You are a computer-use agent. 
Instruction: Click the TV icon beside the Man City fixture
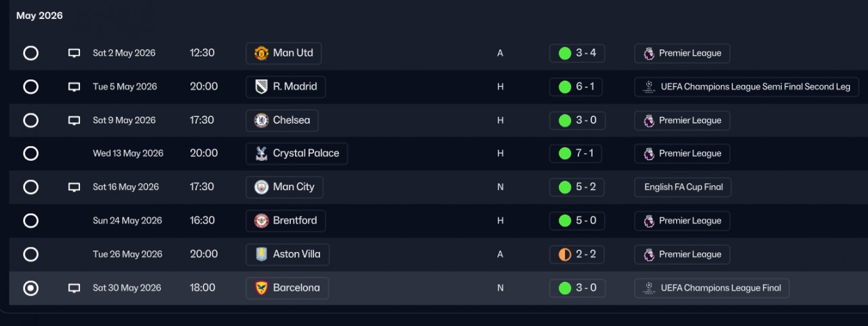(74, 187)
